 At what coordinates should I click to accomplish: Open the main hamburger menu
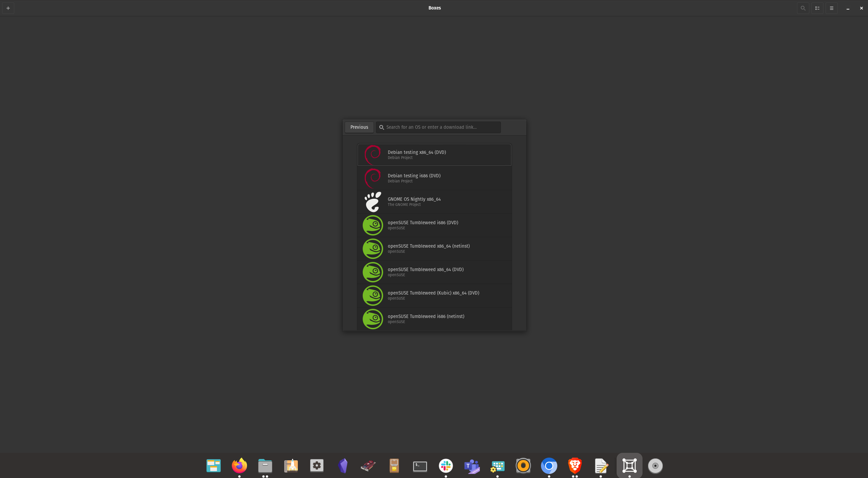[x=831, y=8]
